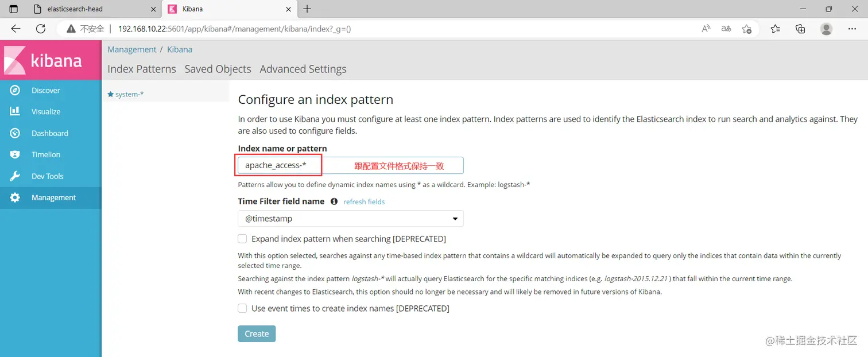Select Dev Tools in the sidebar
The width and height of the screenshot is (868, 357).
click(51, 176)
